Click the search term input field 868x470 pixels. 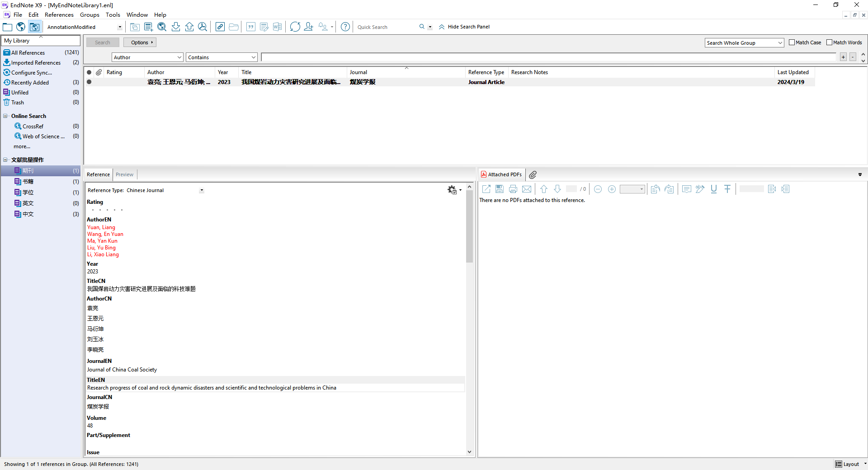point(549,57)
